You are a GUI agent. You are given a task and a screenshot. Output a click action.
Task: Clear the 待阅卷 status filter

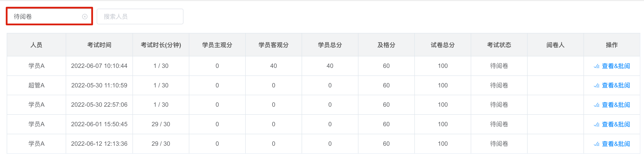85,16
